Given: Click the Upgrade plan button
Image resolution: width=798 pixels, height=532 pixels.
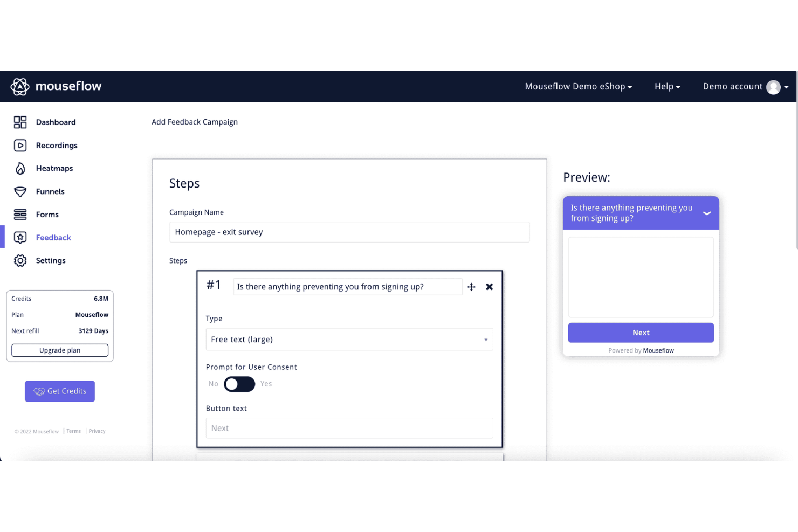Looking at the screenshot, I should [59, 350].
